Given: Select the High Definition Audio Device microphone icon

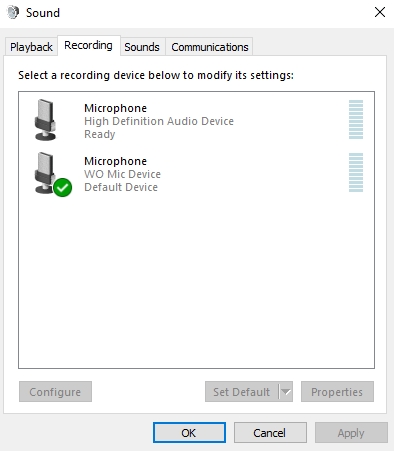Looking at the screenshot, I should tap(45, 120).
